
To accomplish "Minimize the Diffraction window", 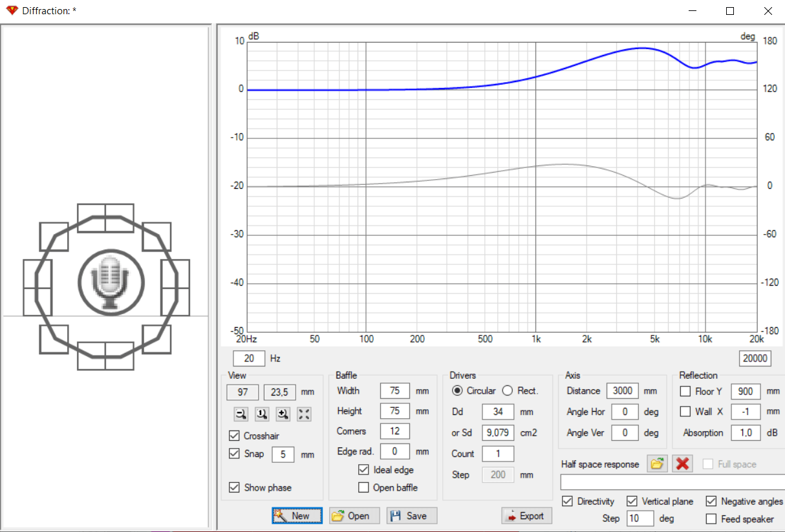I will point(693,11).
